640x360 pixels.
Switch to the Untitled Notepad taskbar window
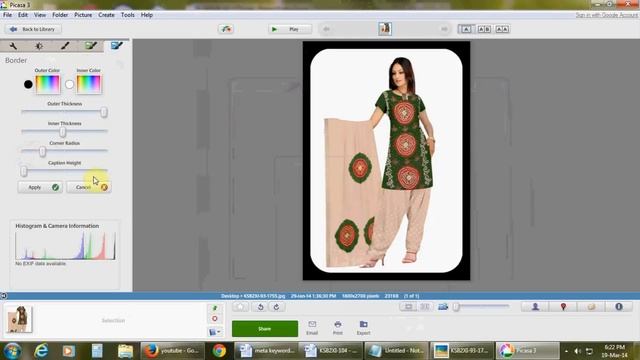click(x=396, y=351)
